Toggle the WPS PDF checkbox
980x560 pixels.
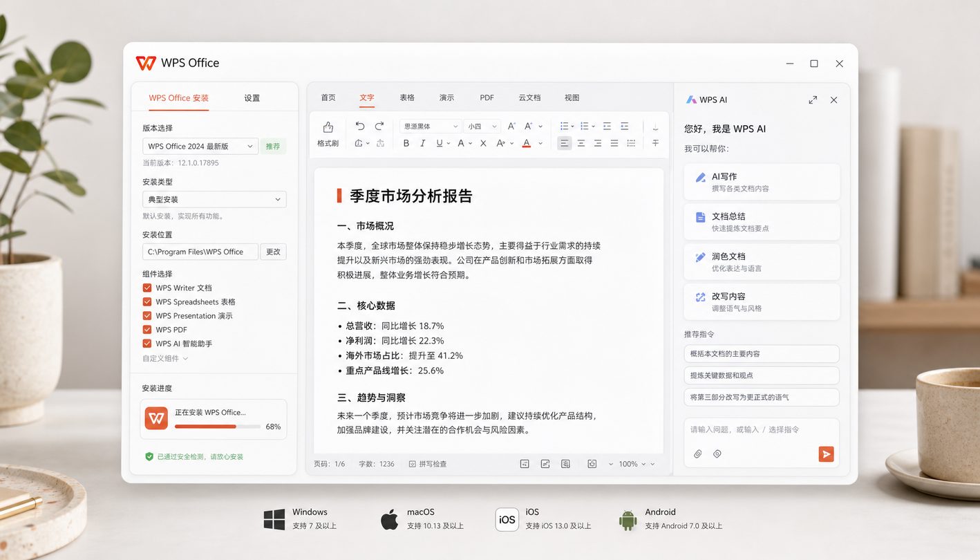point(147,329)
